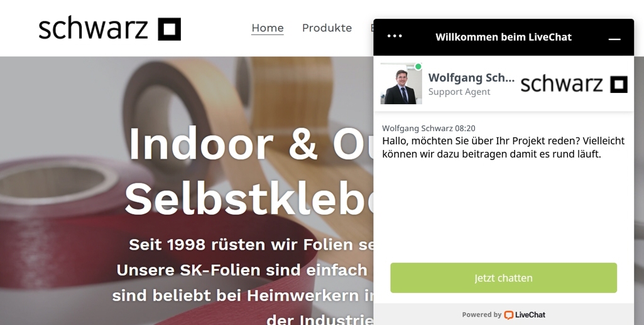The image size is (644, 325).
Task: Click the Willkommen beim LiveChat title
Action: (503, 37)
